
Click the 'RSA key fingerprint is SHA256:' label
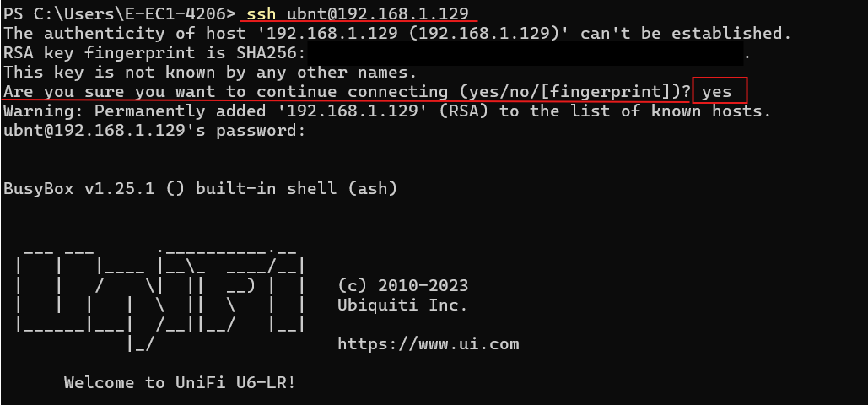[x=154, y=53]
